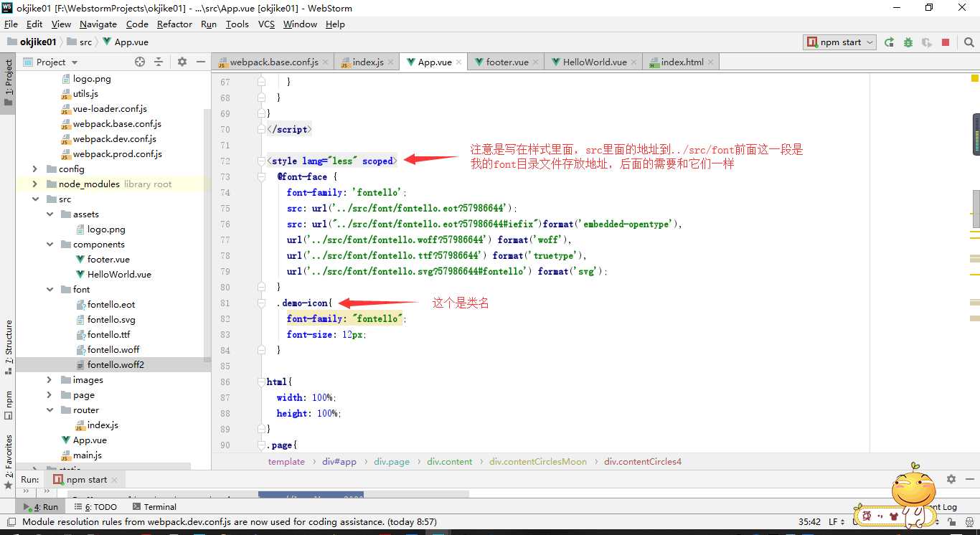Collapse the assets folder
Screen dimensions: 980x535
pos(50,214)
